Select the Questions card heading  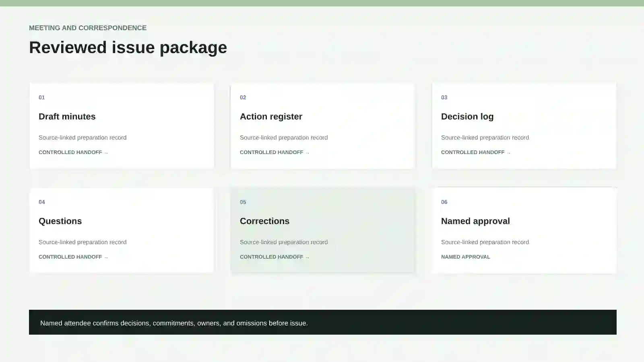click(x=60, y=221)
